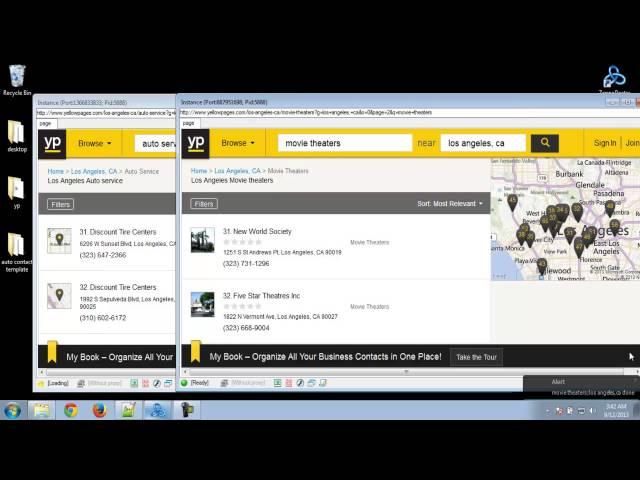Click green square icon in movie window status bar
This screenshot has width=640, height=480.
(278, 383)
